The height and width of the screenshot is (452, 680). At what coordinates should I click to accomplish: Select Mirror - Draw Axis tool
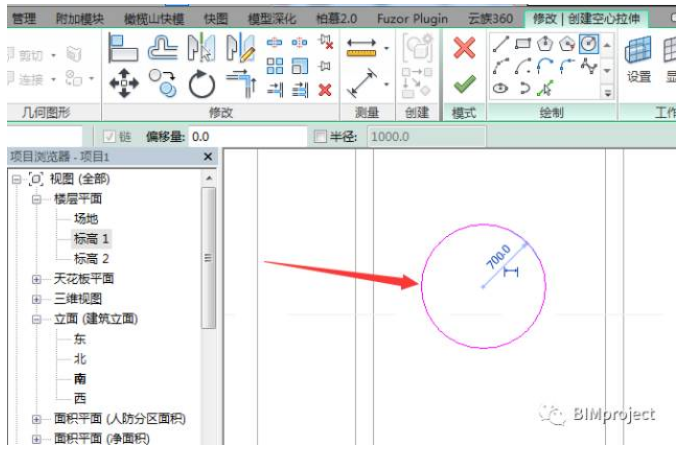pyautogui.click(x=240, y=48)
